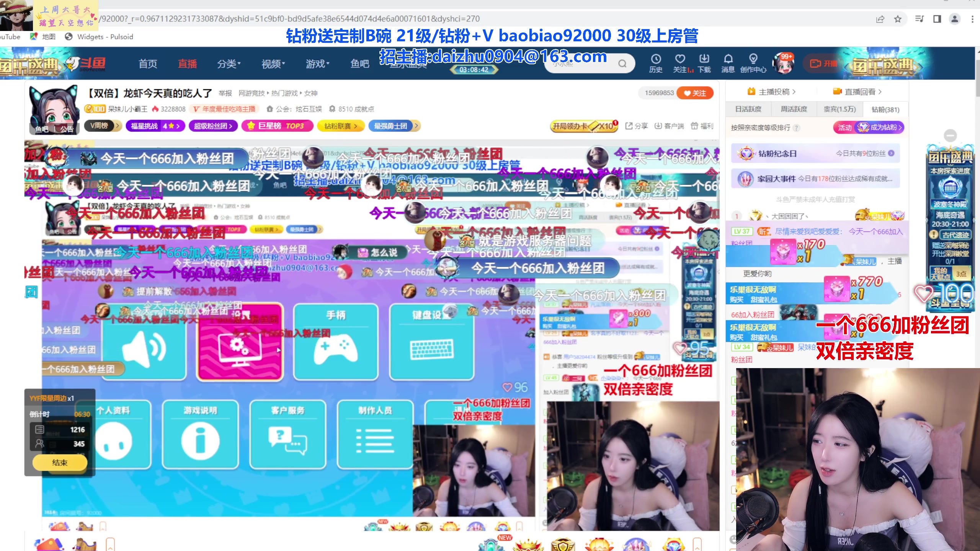
Task: Collapse the 鱼乐盛典 widget with minus icon
Action: (x=950, y=135)
